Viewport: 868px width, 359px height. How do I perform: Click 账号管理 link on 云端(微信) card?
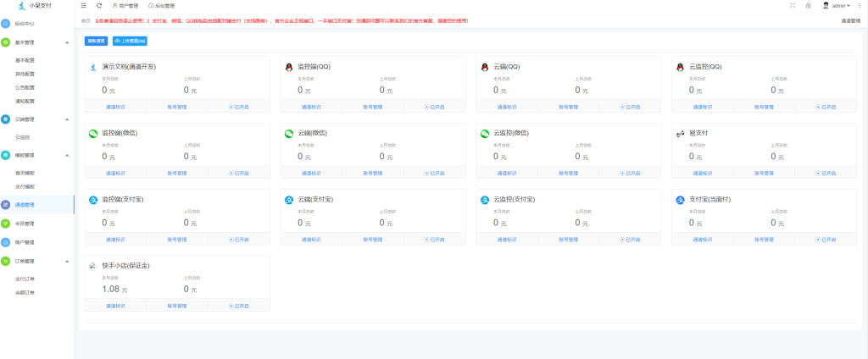click(373, 173)
